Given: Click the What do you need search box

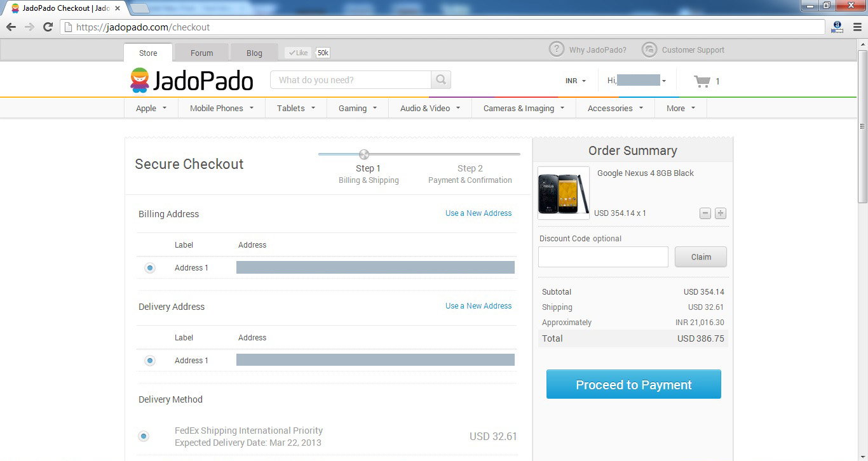Looking at the screenshot, I should 351,80.
